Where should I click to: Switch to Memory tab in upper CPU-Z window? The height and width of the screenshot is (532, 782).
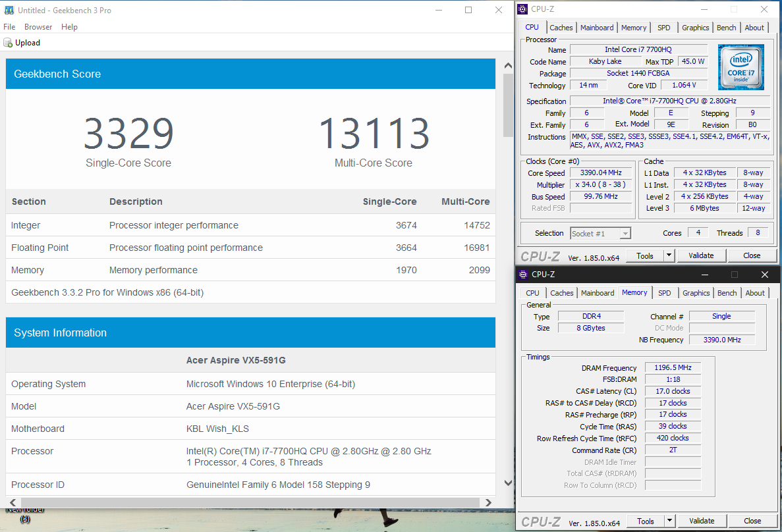point(634,28)
